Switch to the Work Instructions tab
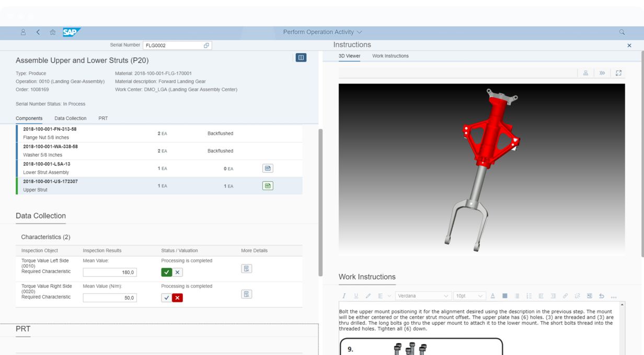The width and height of the screenshot is (644, 355). pos(390,56)
